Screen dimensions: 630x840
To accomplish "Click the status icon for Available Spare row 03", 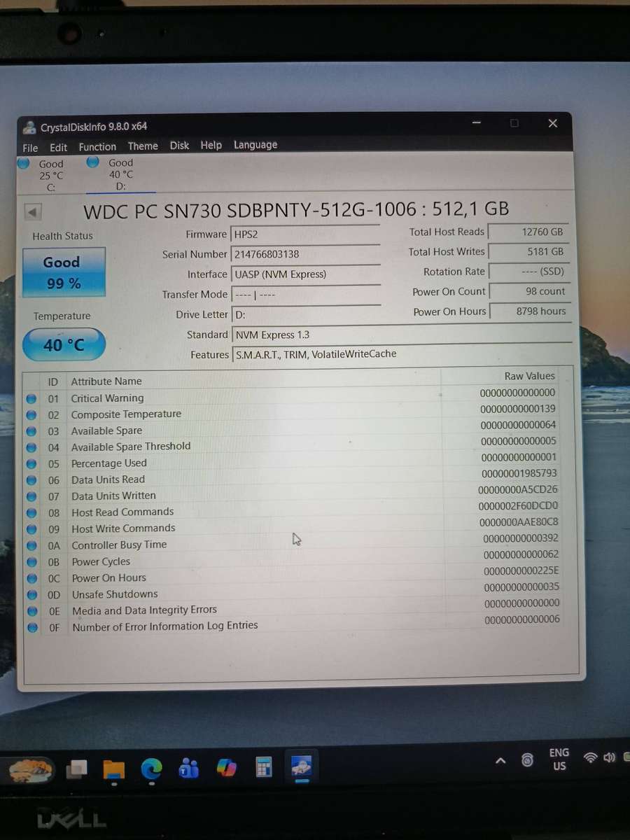I will (x=31, y=431).
